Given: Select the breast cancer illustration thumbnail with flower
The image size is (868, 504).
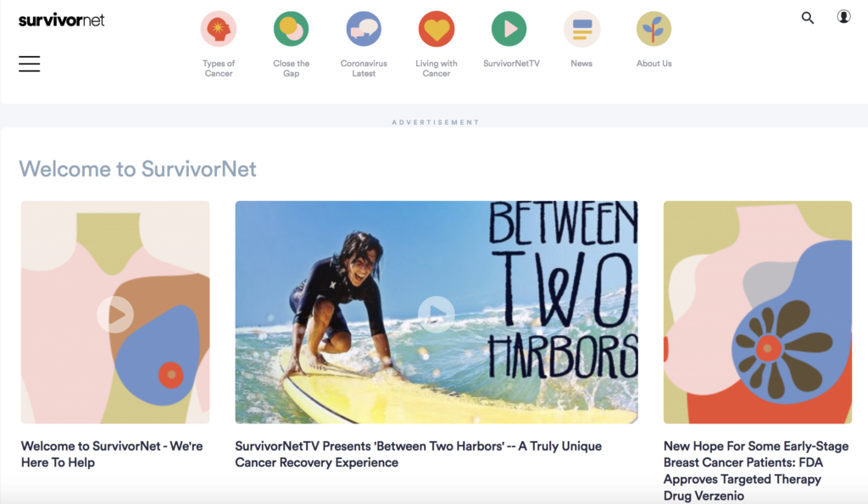Looking at the screenshot, I should tap(757, 312).
